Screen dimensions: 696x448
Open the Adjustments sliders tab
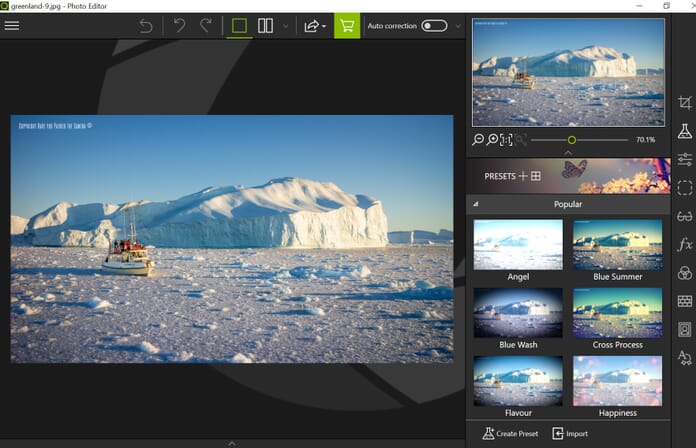point(684,159)
